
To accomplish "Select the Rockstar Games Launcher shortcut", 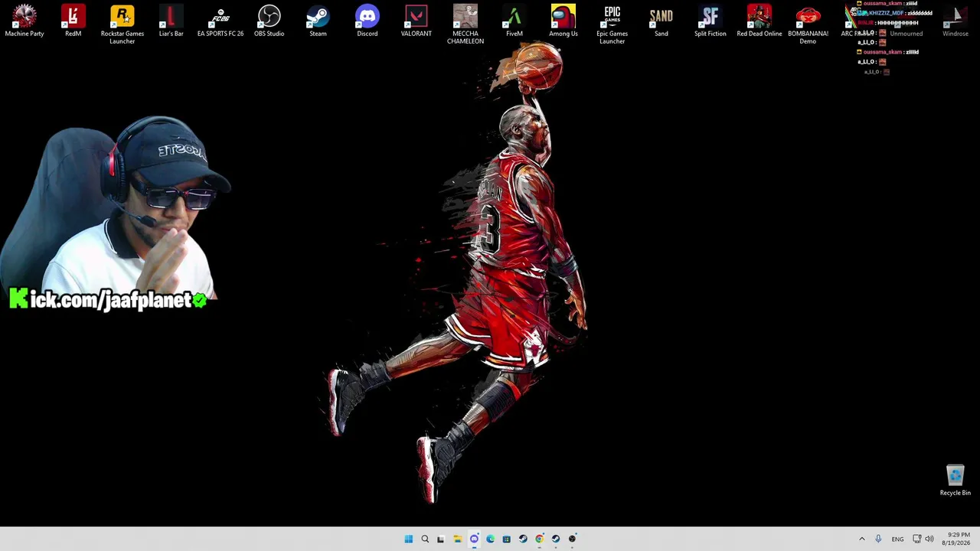I will click(x=122, y=24).
